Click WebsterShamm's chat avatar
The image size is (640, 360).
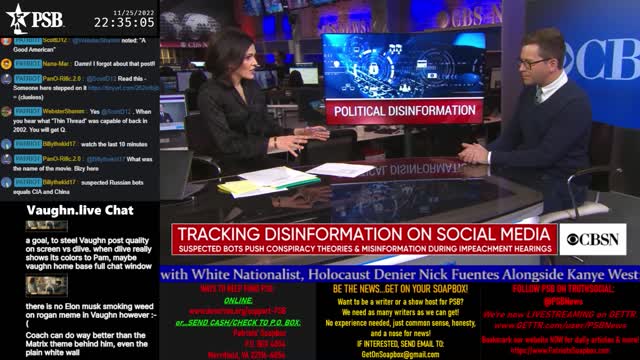pyautogui.click(x=6, y=112)
